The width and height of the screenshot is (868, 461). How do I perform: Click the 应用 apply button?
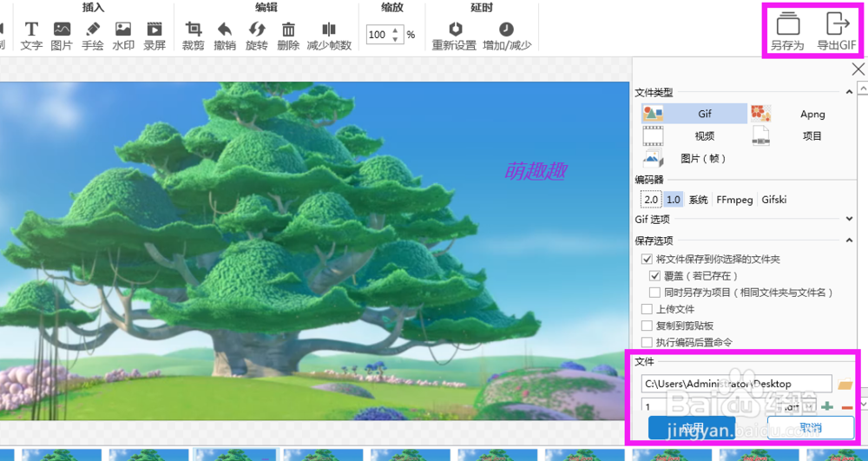692,427
